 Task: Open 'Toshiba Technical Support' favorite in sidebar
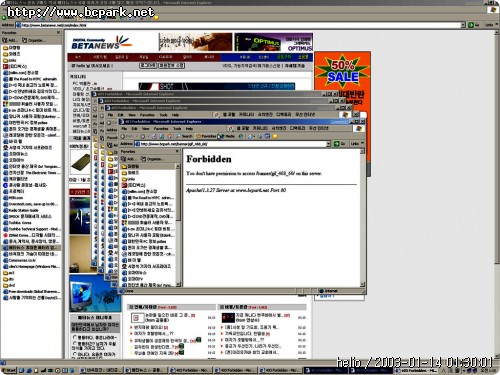(x=32, y=229)
